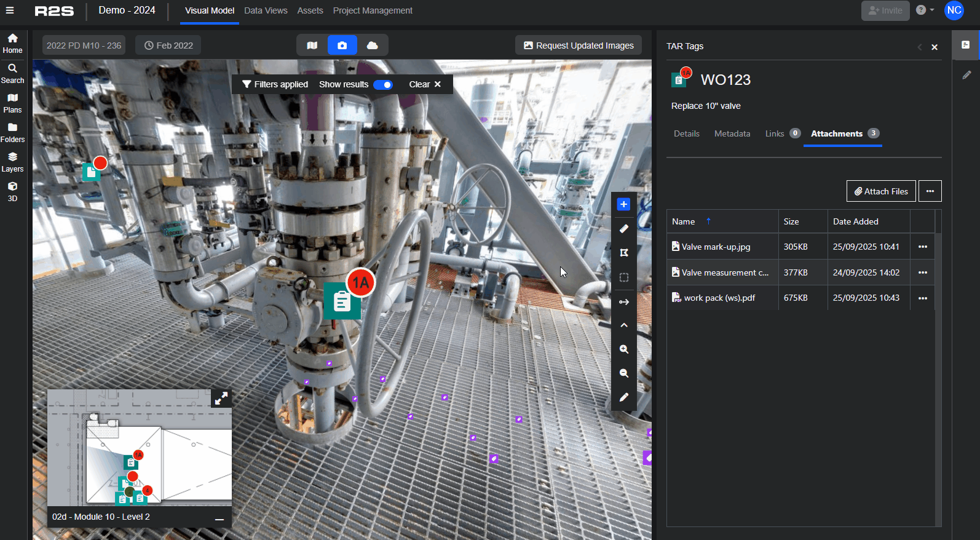
Task: Switch to map plan view mode
Action: click(x=312, y=46)
